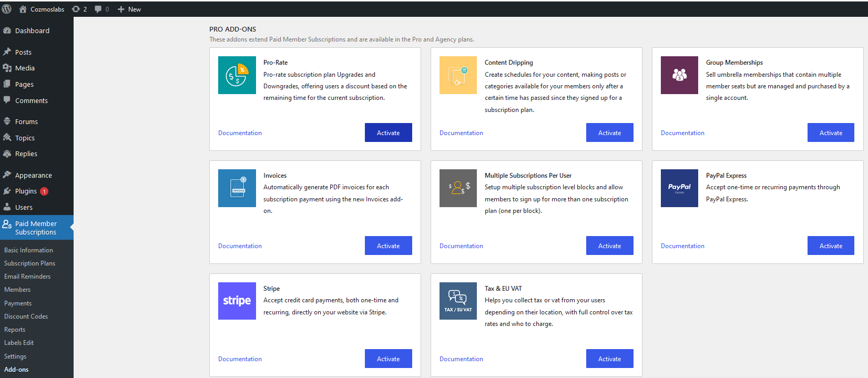The height and width of the screenshot is (378, 868).
Task: Click the Pages icon in sidebar
Action: (x=7, y=84)
